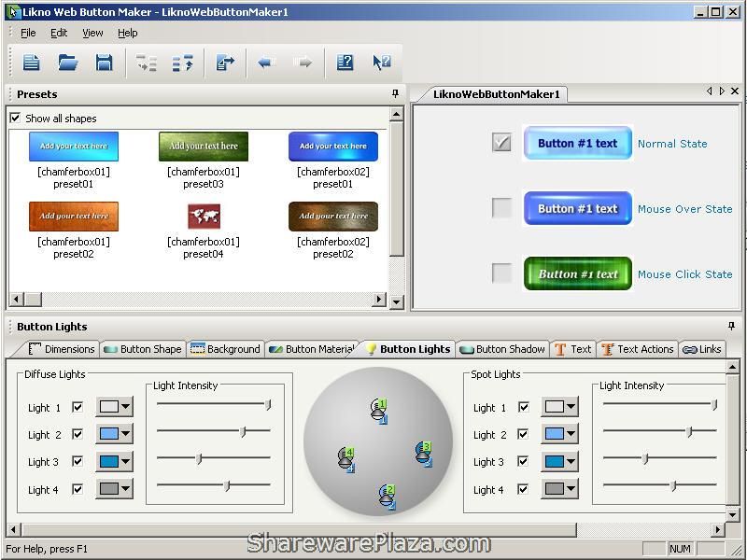The height and width of the screenshot is (560, 747).
Task: Click the left arrow beside LiknoWebButtonMaker1 tab
Action: coord(708,91)
